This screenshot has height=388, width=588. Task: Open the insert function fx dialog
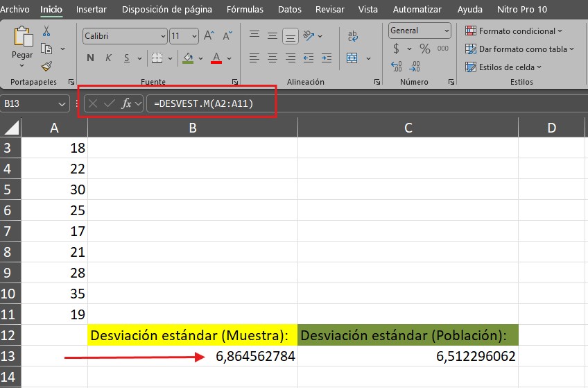point(126,103)
